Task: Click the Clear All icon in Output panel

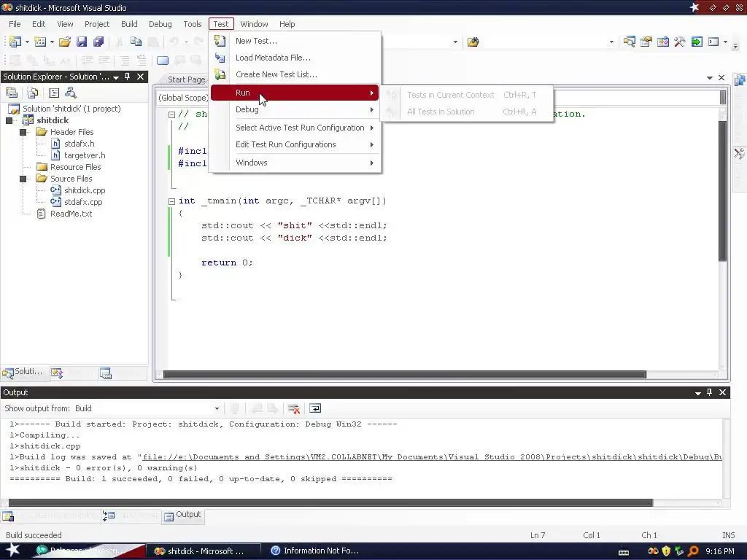Action: click(x=294, y=408)
